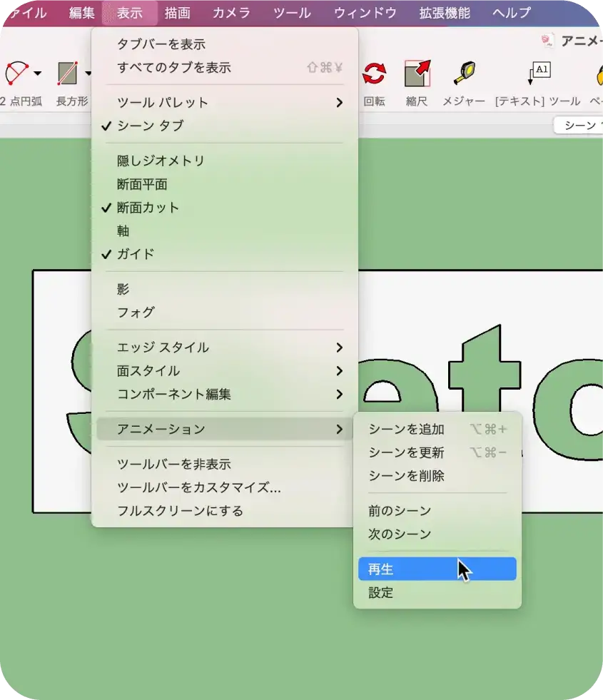Image resolution: width=603 pixels, height=700 pixels.
Task: Select the 回転 rotate tool icon
Action: pyautogui.click(x=374, y=73)
